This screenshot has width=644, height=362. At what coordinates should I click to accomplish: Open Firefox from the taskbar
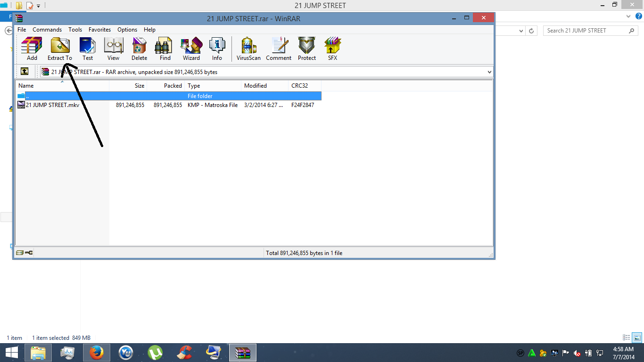tap(97, 353)
